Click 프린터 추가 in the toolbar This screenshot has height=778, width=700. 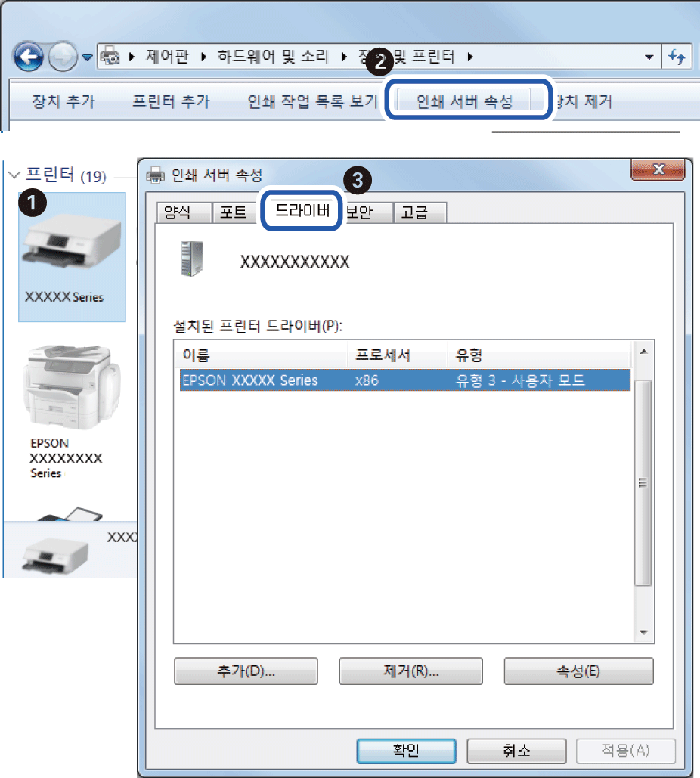171,102
